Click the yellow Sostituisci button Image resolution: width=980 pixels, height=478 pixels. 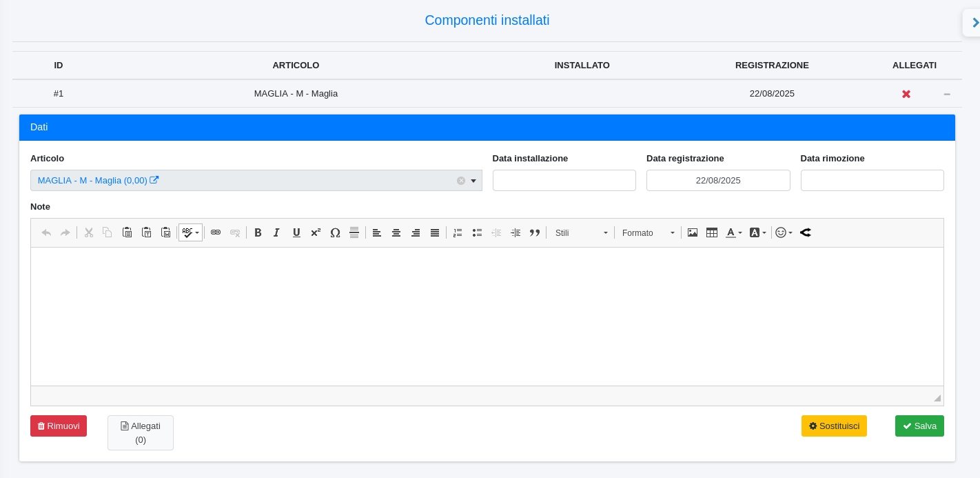coord(834,426)
